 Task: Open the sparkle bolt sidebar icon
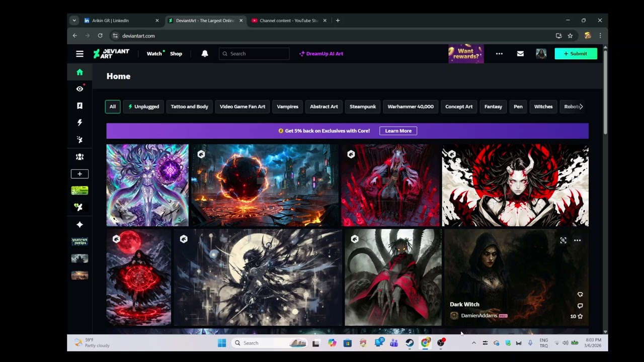click(x=79, y=140)
